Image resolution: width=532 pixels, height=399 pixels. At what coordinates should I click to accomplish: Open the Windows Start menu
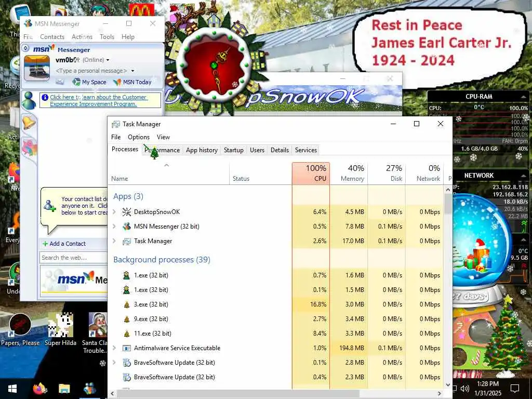[12, 389]
